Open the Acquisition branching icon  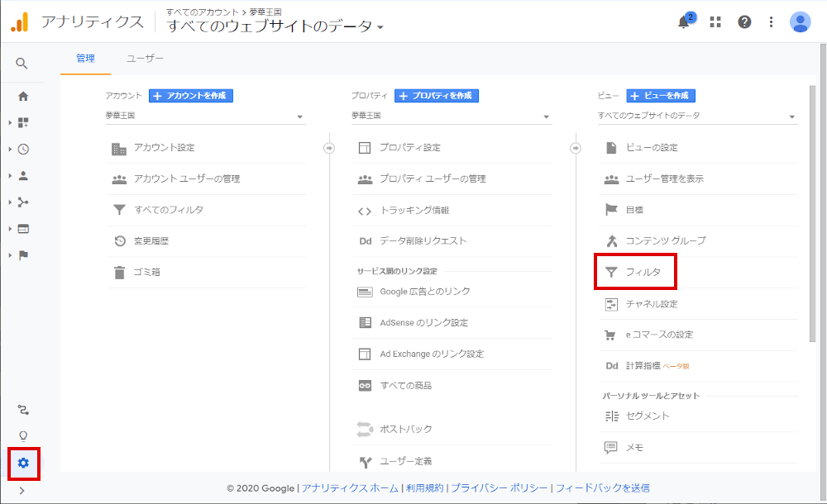[x=23, y=202]
